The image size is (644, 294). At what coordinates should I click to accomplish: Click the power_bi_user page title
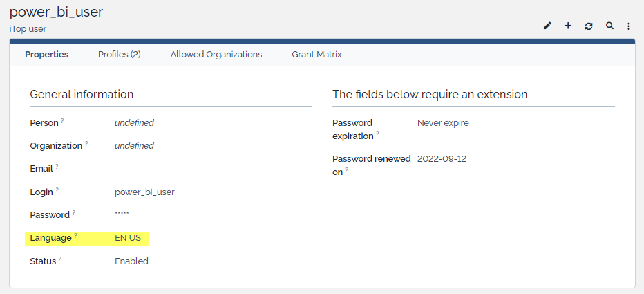click(x=56, y=12)
